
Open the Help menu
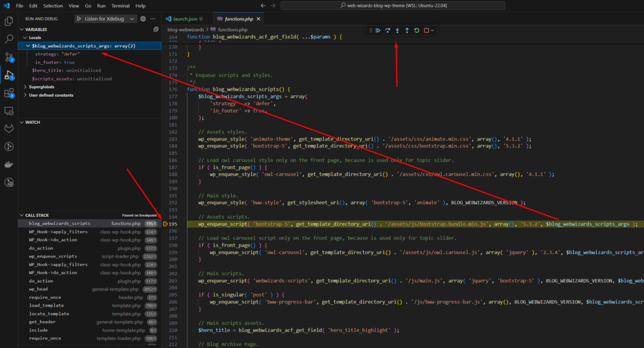point(140,5)
